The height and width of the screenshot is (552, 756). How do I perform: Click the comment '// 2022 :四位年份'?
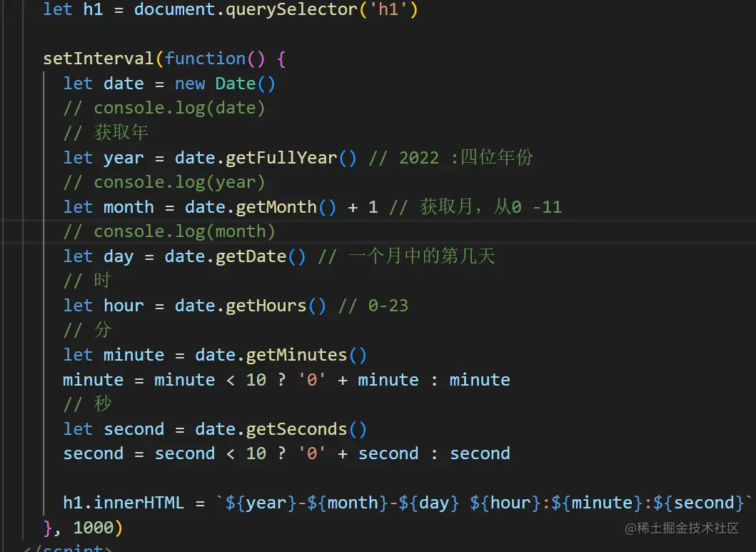click(x=450, y=158)
